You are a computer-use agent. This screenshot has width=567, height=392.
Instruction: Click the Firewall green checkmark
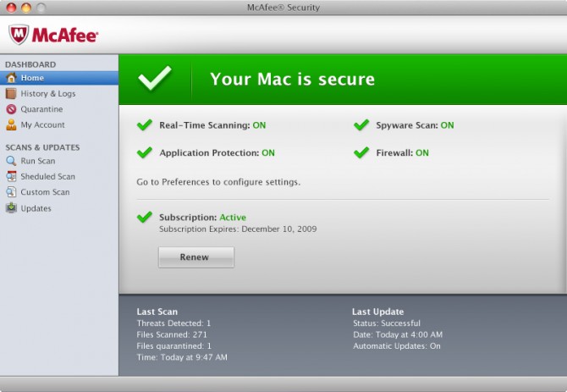point(361,152)
